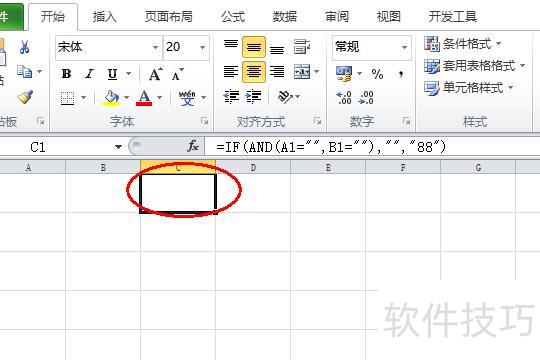Expand copy options dropdown arrow
The width and height of the screenshot is (540, 360).
(39, 72)
